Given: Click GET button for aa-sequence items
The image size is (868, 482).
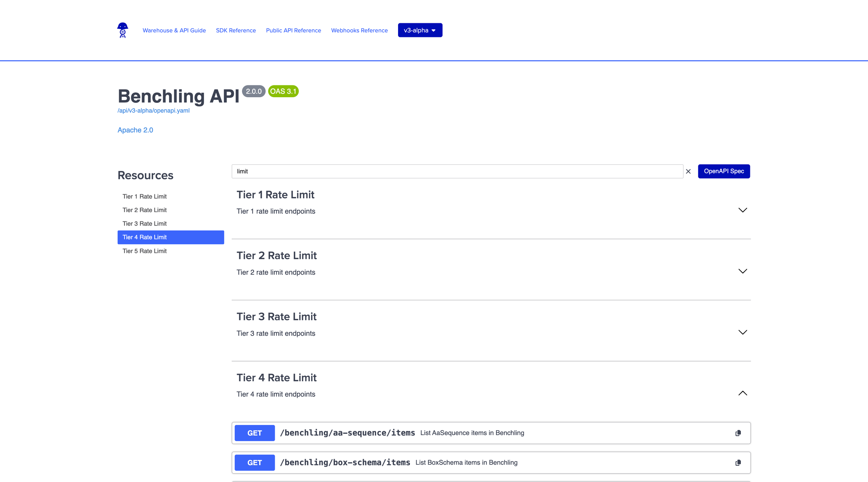Looking at the screenshot, I should click(x=255, y=433).
